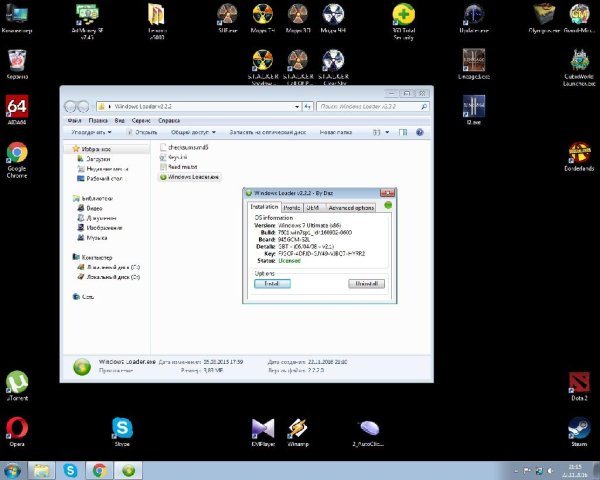Open the Opera browser desktop shortcut
This screenshot has width=600, height=480.
click(17, 431)
